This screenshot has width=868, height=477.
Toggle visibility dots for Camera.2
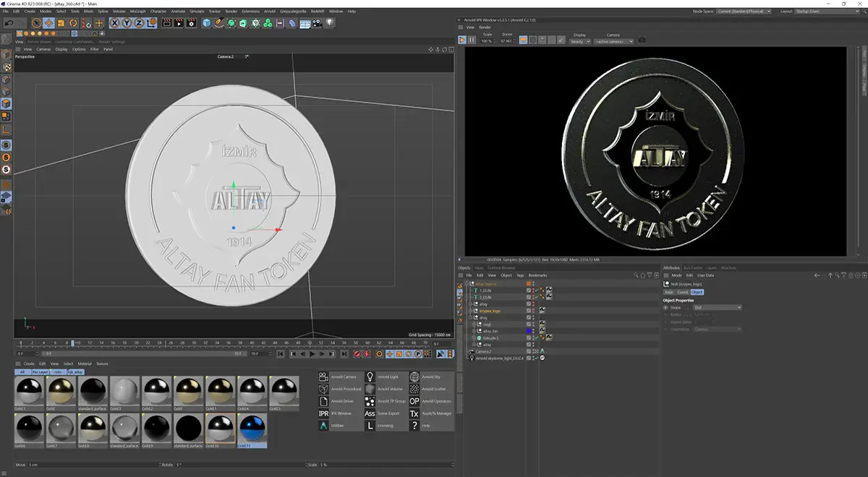(533, 351)
